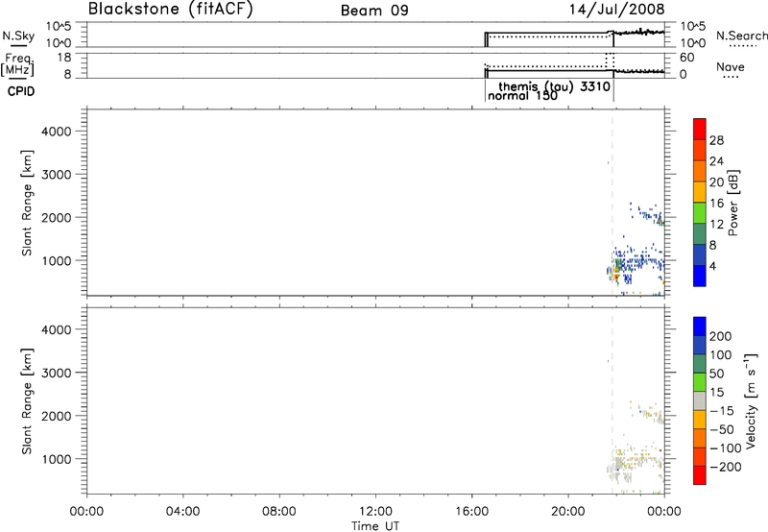This screenshot has height=532, width=768.
Task: Click the orange Power colorbar segment near 20
Action: pyautogui.click(x=700, y=171)
